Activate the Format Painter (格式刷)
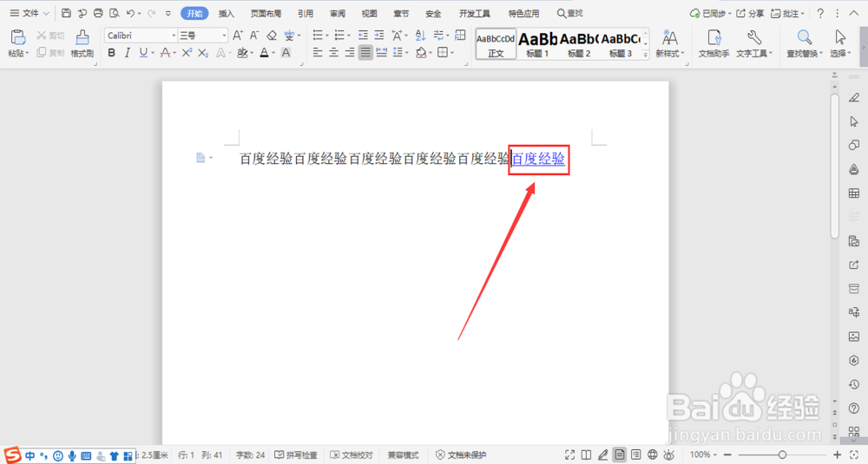Image resolution: width=868 pixels, height=464 pixels. (x=82, y=43)
